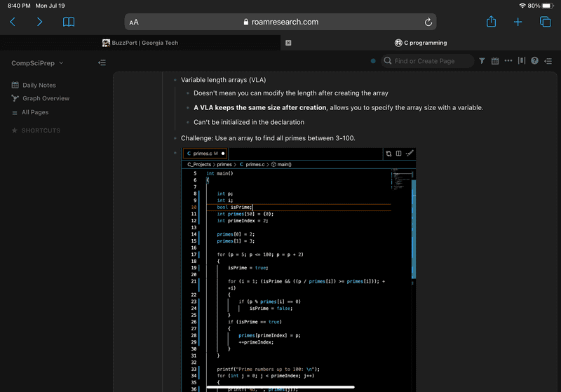Add a new Safari tab
Viewport: 561px width, 392px height.
click(518, 22)
